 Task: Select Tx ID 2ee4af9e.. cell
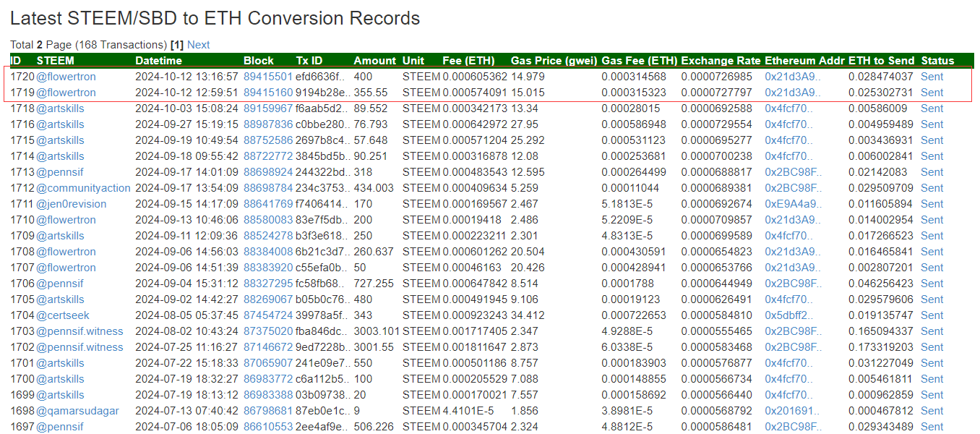[x=322, y=427]
